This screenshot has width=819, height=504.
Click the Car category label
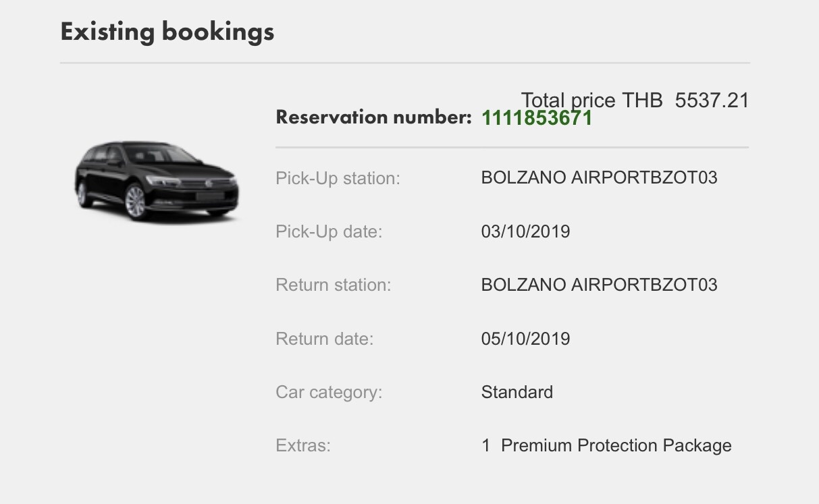pos(329,392)
